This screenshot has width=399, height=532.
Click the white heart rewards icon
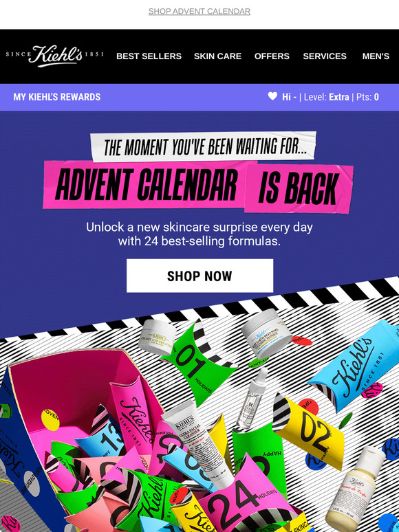point(272,96)
